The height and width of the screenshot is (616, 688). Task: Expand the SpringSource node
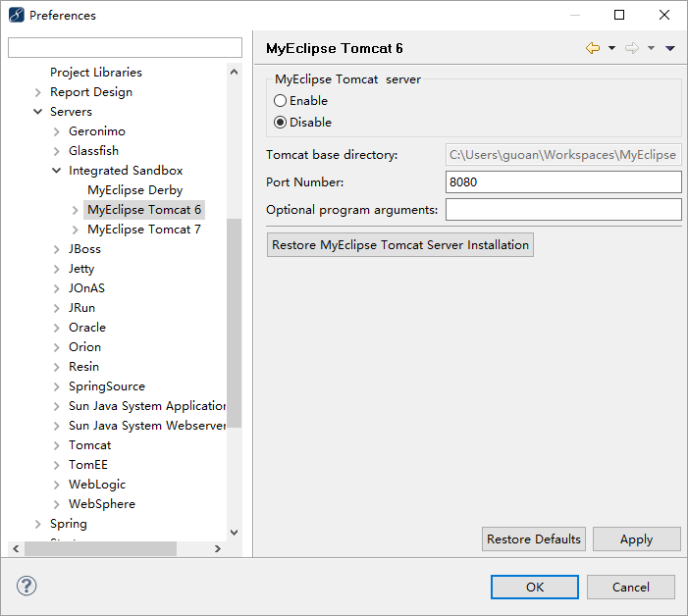56,386
